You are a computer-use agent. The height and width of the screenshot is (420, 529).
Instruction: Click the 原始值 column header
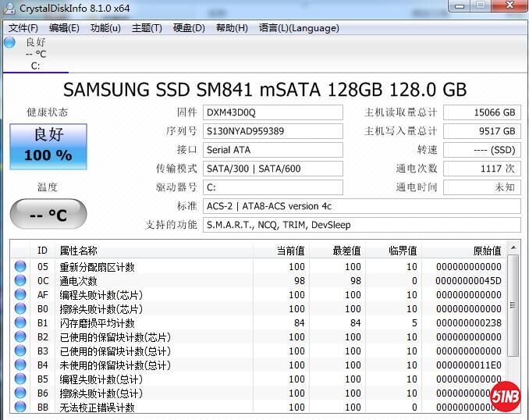487,251
